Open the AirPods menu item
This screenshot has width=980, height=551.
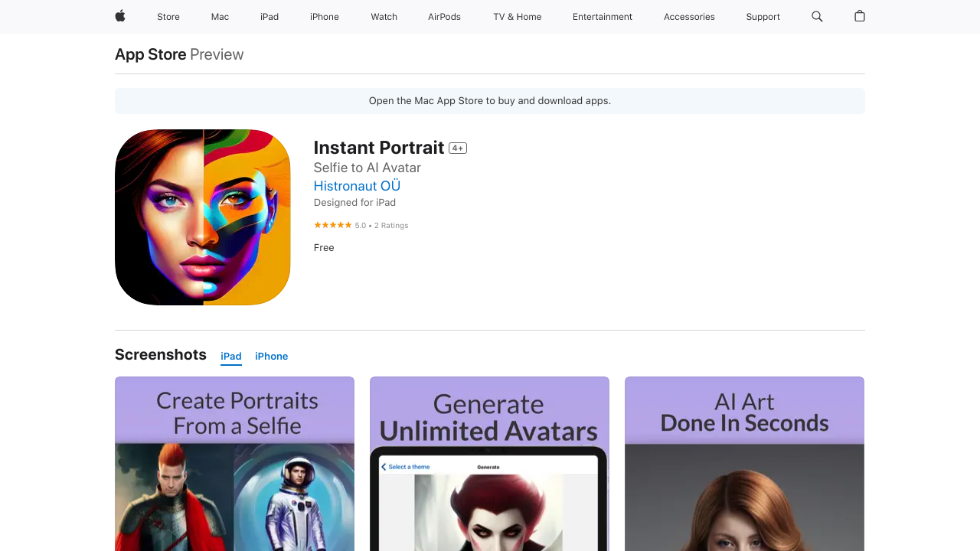pyautogui.click(x=445, y=17)
